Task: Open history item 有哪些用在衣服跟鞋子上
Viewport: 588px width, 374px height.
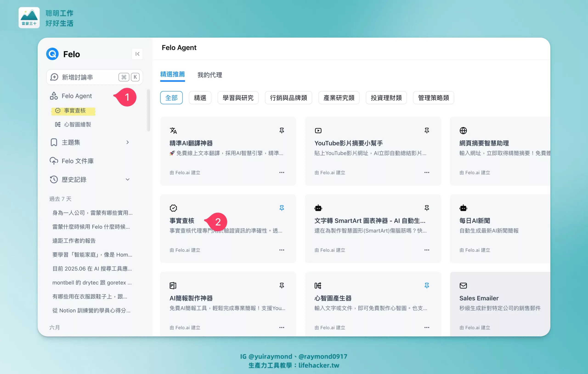Action: [x=90, y=296]
